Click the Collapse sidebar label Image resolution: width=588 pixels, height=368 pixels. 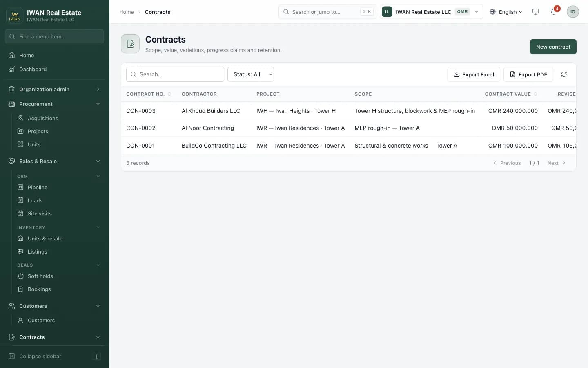[40, 356]
